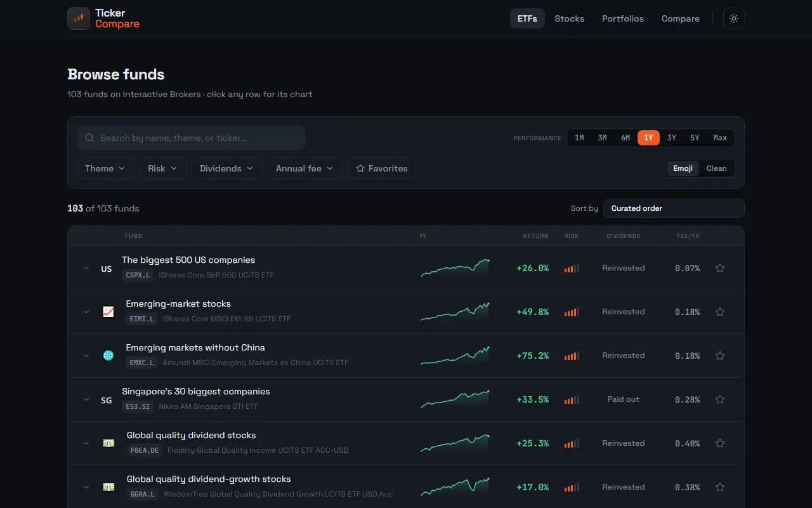Click the +75.2% return value
812x508 pixels.
[533, 356]
